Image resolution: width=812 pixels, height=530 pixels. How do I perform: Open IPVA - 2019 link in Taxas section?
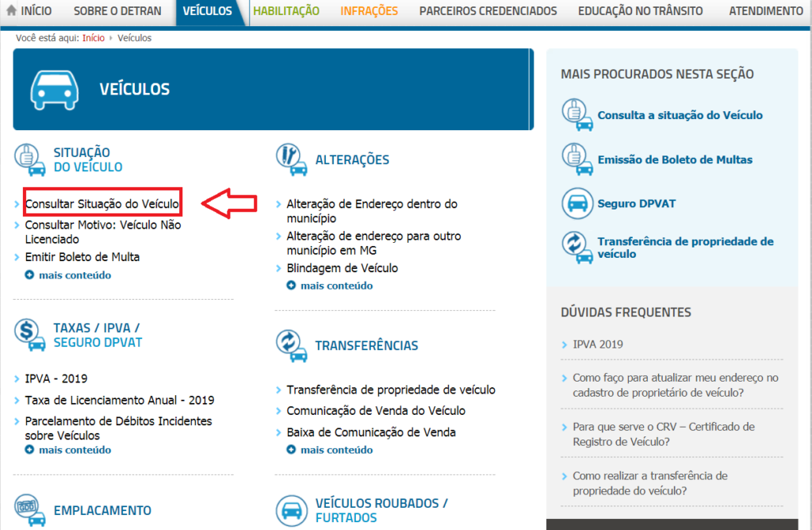pyautogui.click(x=56, y=378)
